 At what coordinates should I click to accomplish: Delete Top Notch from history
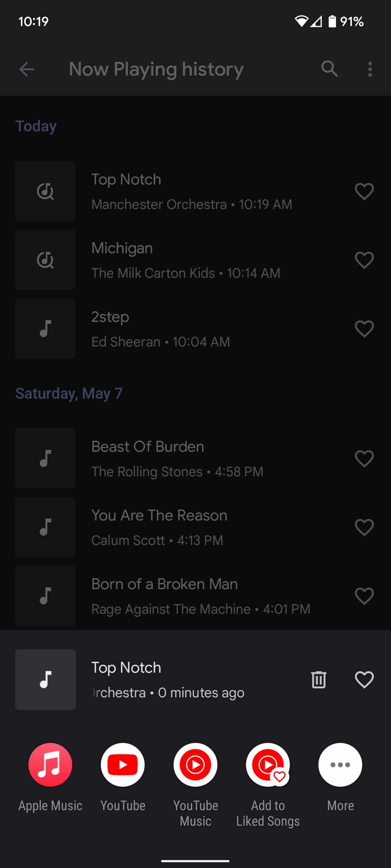click(x=319, y=680)
